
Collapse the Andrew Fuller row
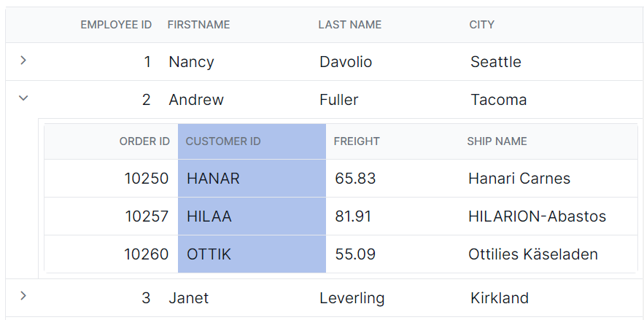pos(23,98)
